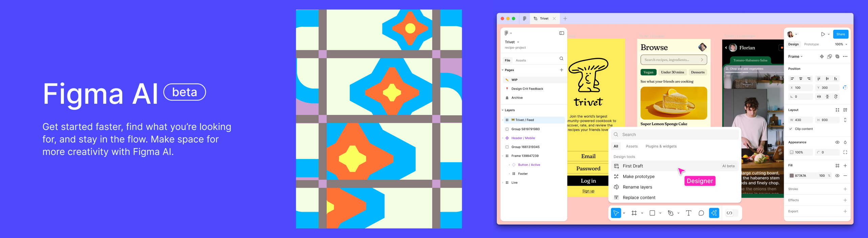The height and width of the screenshot is (238, 868).
Task: Toggle lock aspect ratio constraint
Action: coord(845,120)
